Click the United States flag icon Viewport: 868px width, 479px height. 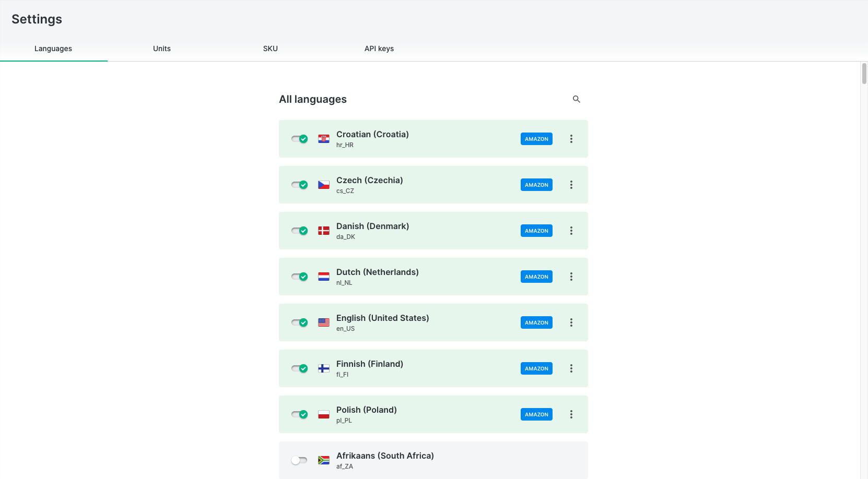(324, 322)
